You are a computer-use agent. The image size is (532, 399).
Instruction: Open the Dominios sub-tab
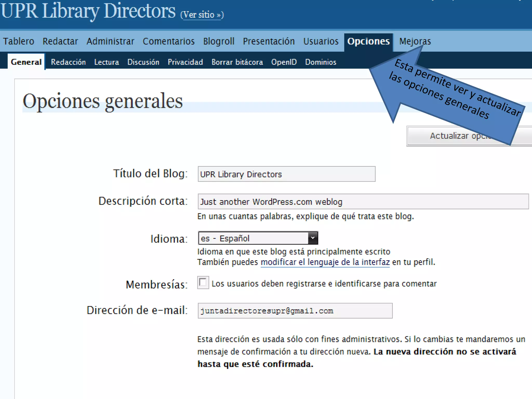click(321, 62)
